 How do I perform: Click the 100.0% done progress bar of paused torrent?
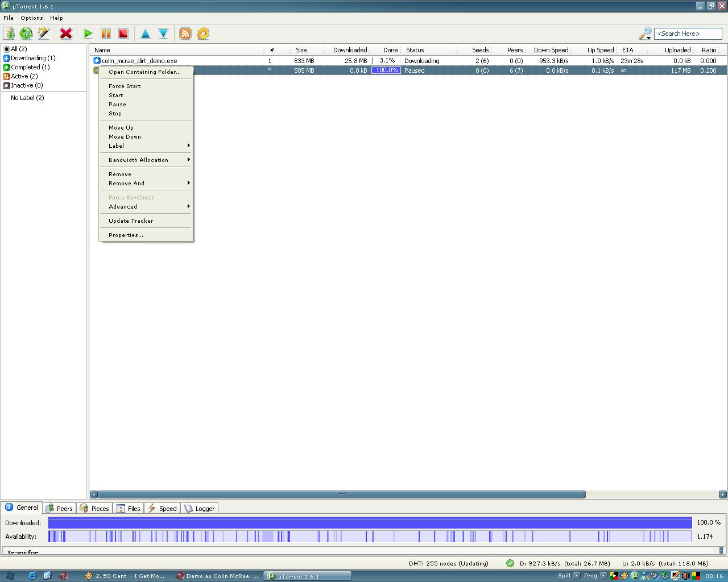point(386,70)
